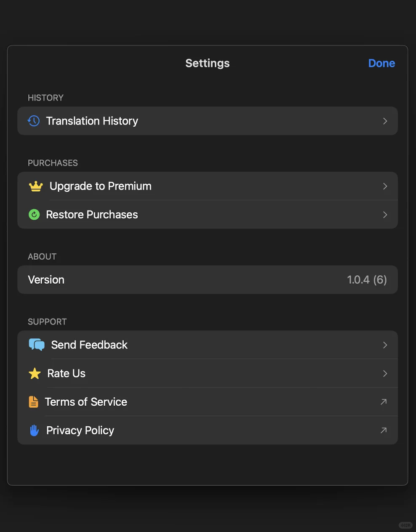Click the blue Privacy Policy hand icon
The width and height of the screenshot is (416, 532).
[34, 430]
